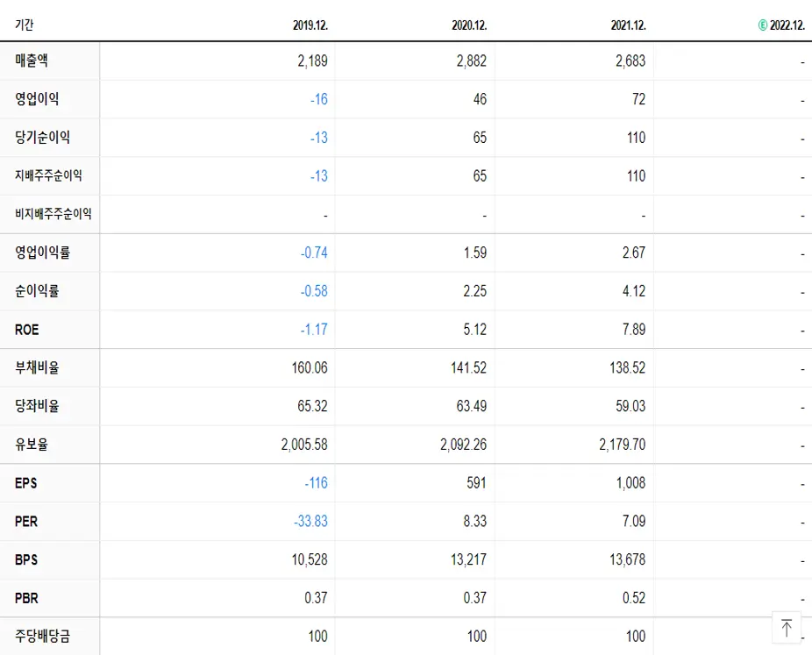The height and width of the screenshot is (655, 812).
Task: Click the BPS row label
Action: click(26, 559)
